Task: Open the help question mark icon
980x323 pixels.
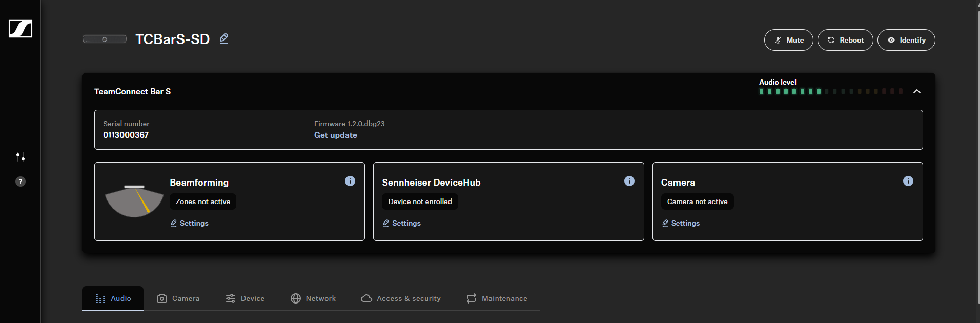Action: point(21,181)
